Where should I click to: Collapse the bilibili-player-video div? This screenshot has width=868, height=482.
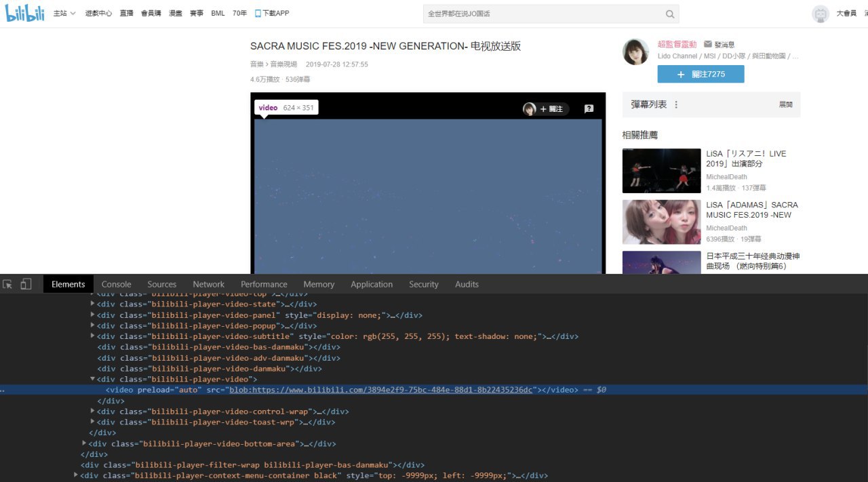click(x=93, y=379)
